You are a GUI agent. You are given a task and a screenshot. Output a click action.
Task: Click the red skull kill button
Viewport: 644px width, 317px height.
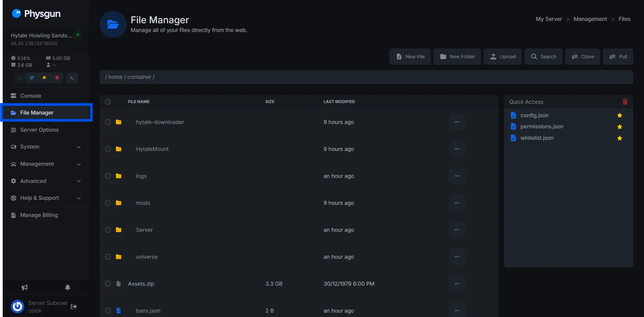point(57,77)
